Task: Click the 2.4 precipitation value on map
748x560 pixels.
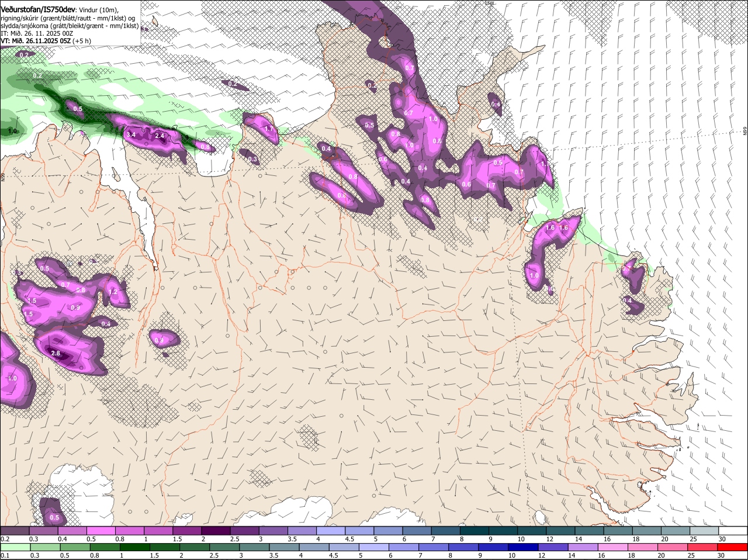Action: pos(160,136)
